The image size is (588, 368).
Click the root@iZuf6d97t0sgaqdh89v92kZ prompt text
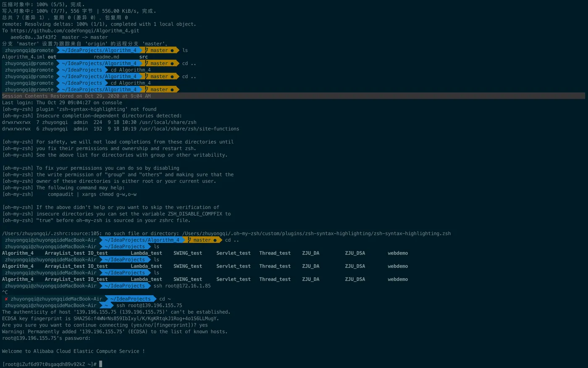[45, 364]
